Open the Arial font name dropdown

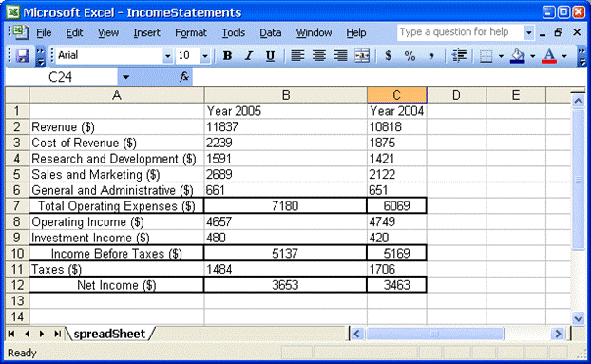(x=167, y=56)
